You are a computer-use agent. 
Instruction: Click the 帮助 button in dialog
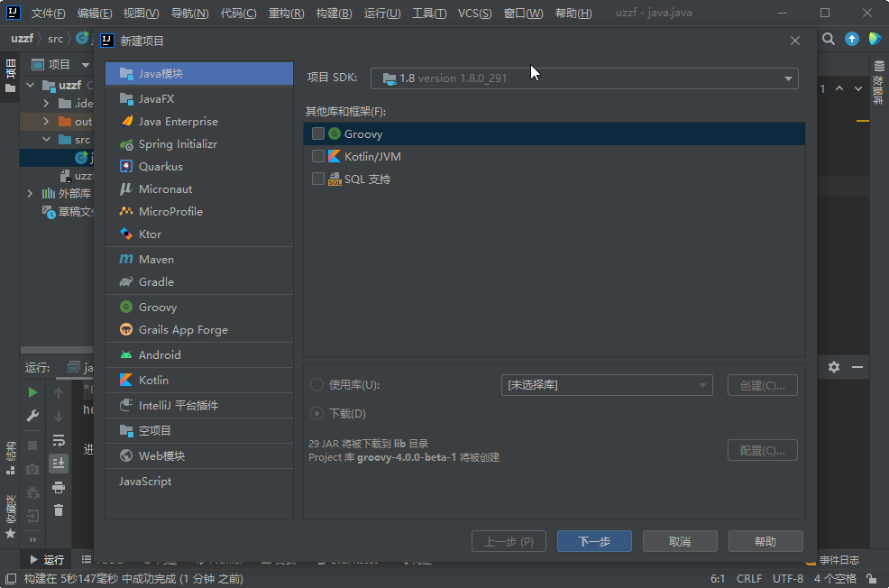765,541
